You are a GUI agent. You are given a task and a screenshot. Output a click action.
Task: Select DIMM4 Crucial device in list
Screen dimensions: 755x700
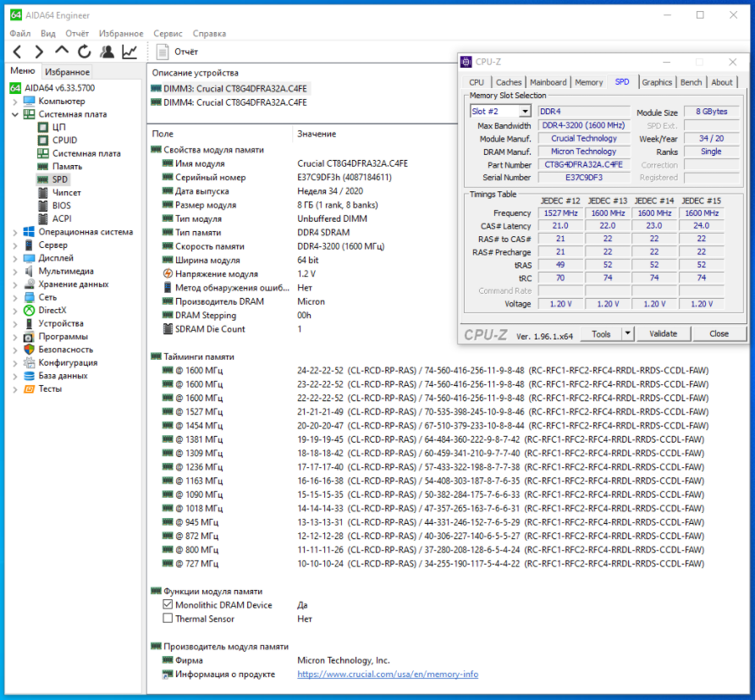(x=229, y=102)
